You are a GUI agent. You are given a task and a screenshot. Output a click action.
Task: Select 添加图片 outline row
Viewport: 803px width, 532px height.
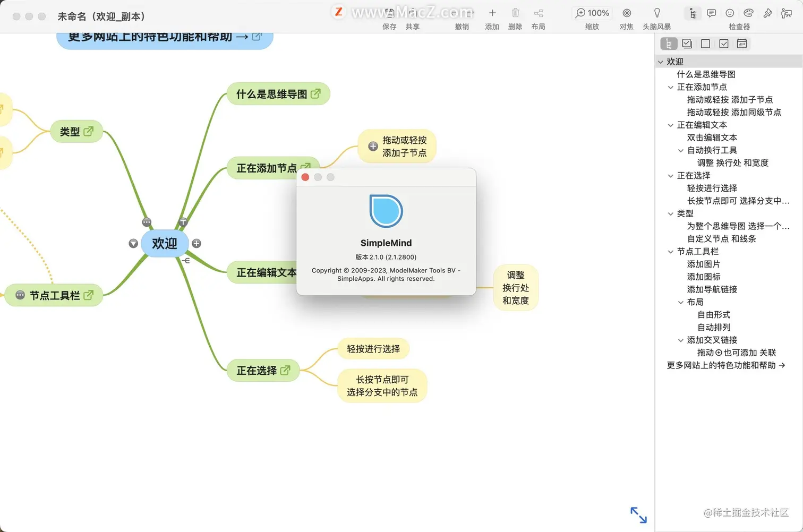pyautogui.click(x=729, y=264)
